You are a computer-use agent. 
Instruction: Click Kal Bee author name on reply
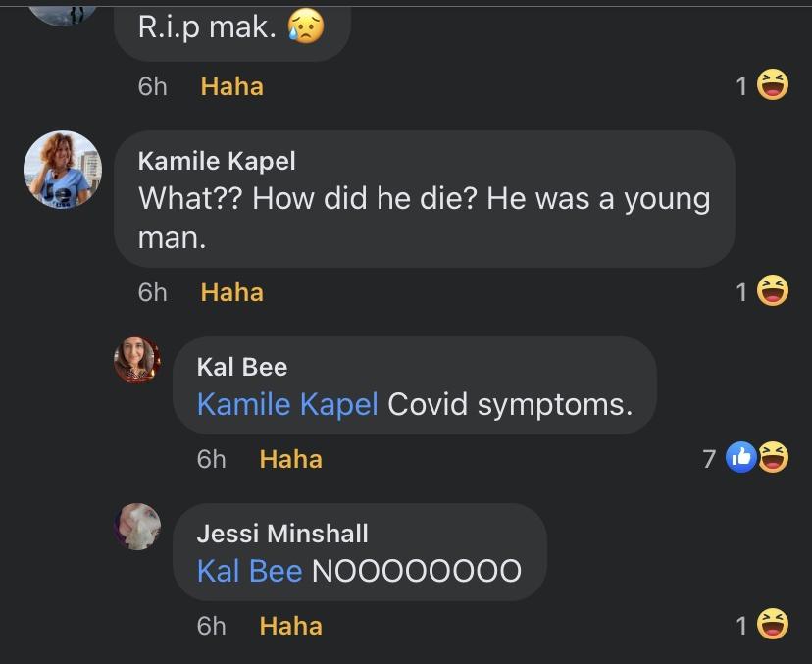click(242, 367)
